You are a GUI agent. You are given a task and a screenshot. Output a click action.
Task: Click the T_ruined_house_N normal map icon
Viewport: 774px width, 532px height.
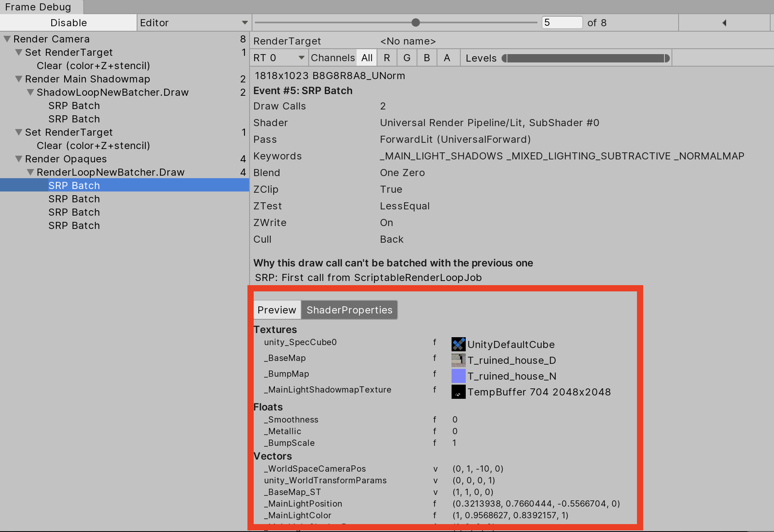458,376
